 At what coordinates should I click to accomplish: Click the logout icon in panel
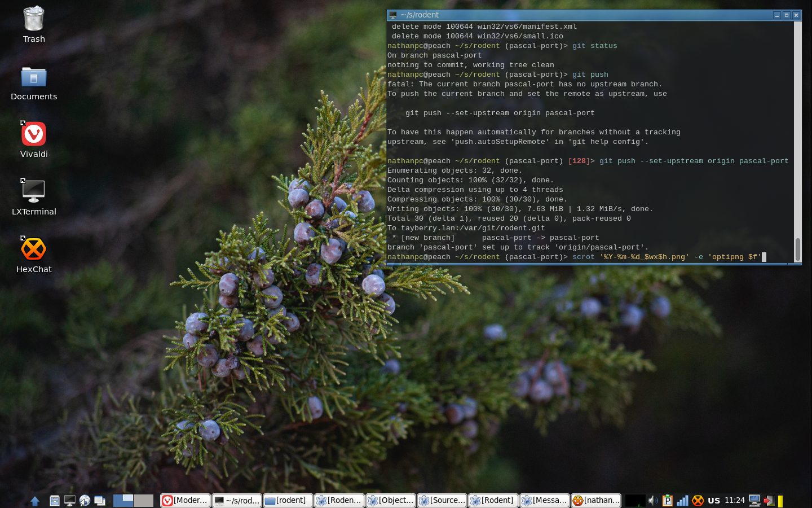(x=769, y=501)
